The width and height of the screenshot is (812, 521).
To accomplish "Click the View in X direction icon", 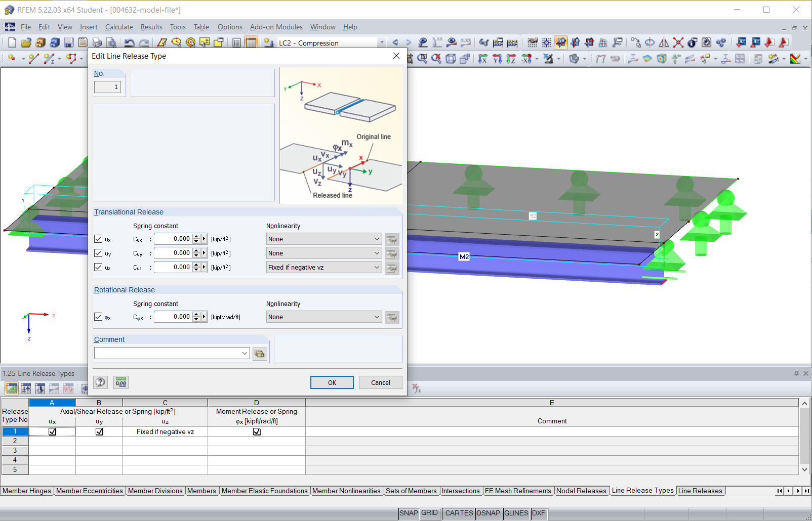I will (x=483, y=59).
